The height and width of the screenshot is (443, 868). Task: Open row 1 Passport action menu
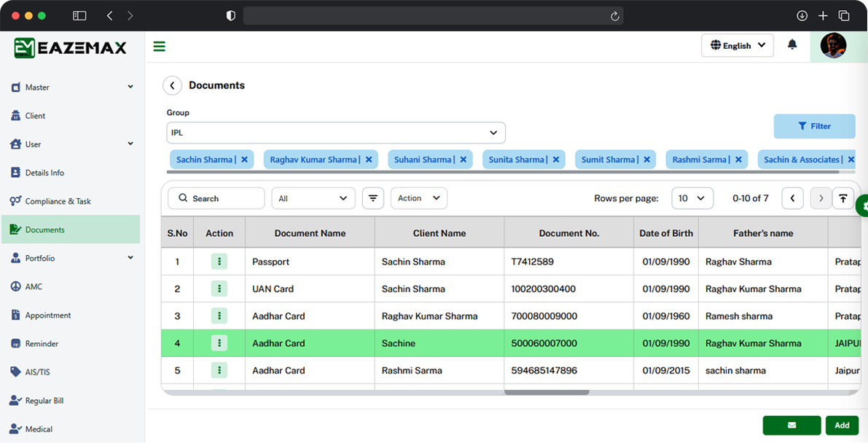219,262
